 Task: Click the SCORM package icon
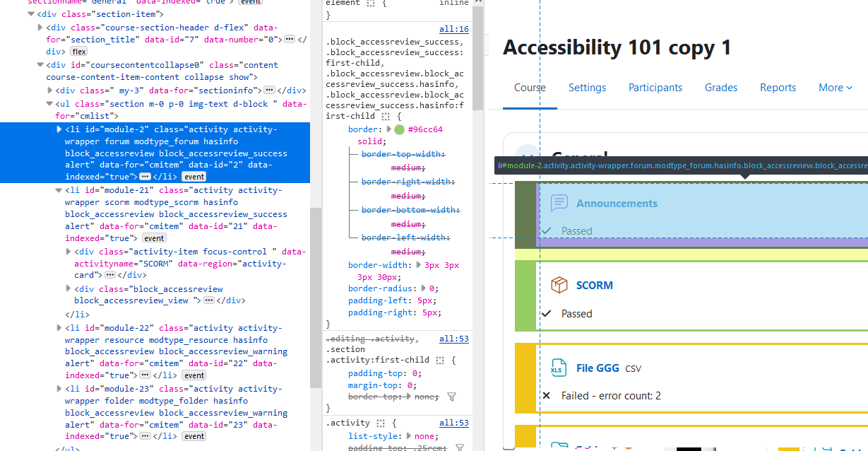559,285
